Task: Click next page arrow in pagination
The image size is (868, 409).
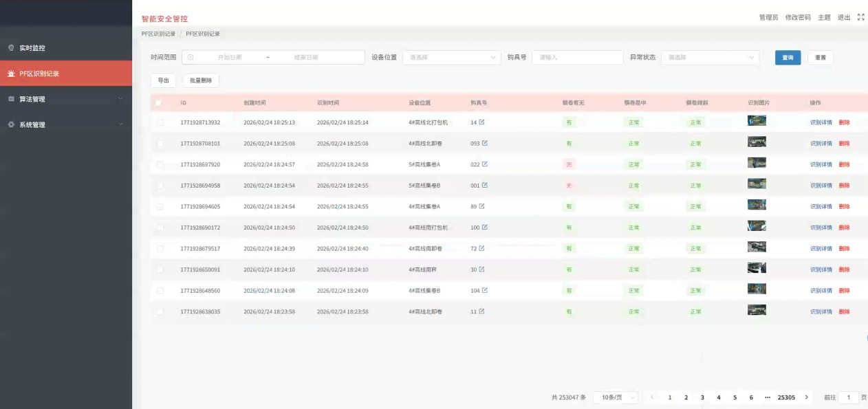Action: coord(807,397)
